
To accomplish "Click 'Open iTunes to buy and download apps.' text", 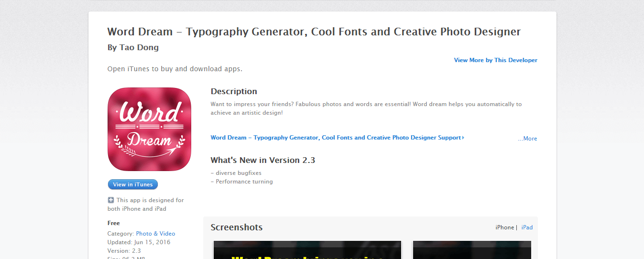I will pos(175,69).
